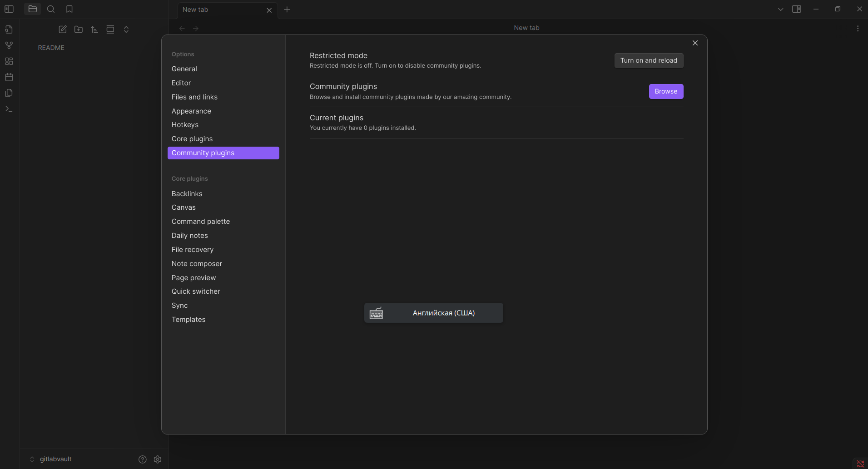Create a new note icon
The width and height of the screenshot is (868, 469).
point(63,30)
